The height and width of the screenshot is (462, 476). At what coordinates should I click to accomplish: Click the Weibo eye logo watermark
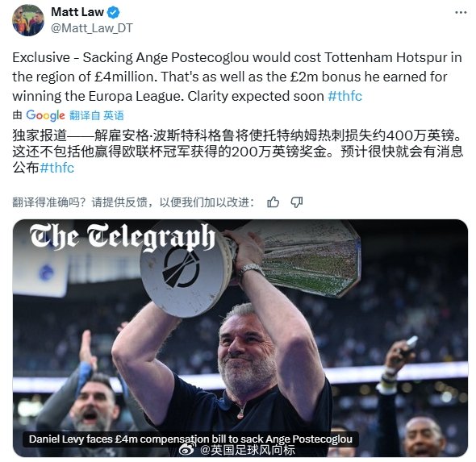tap(188, 450)
